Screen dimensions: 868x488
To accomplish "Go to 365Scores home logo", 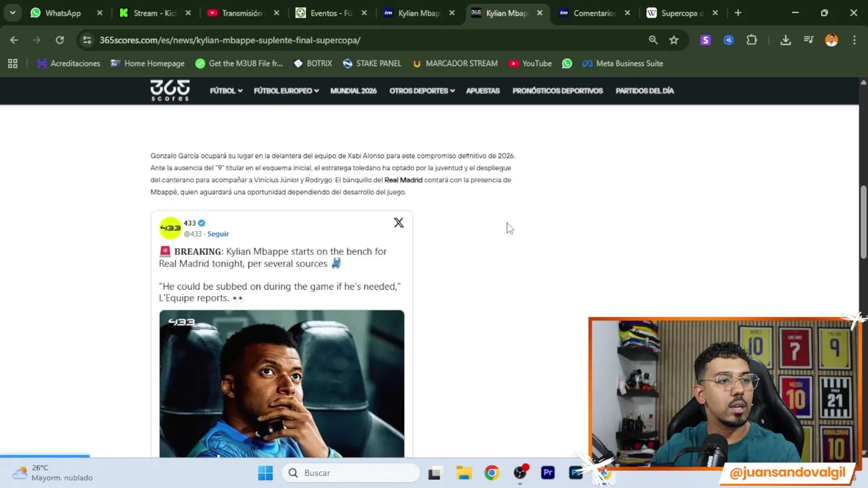I will pos(170,90).
